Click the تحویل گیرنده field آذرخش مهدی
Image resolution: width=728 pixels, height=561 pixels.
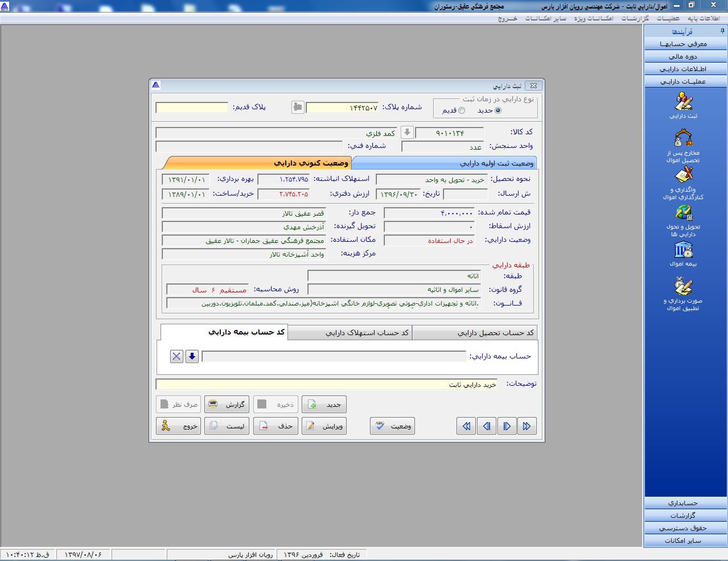point(244,226)
